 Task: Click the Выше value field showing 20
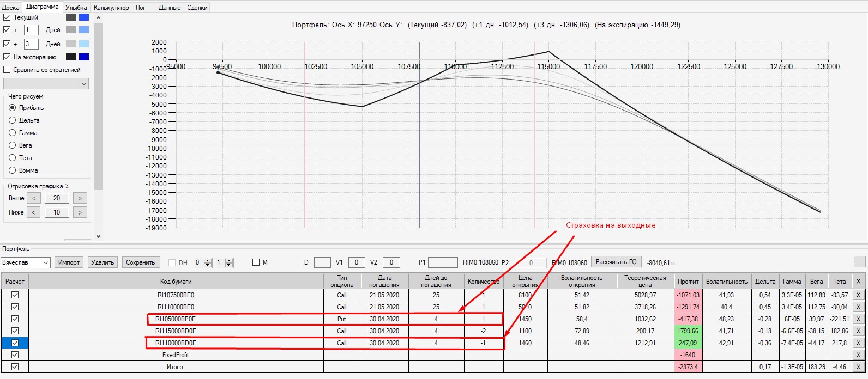57,198
